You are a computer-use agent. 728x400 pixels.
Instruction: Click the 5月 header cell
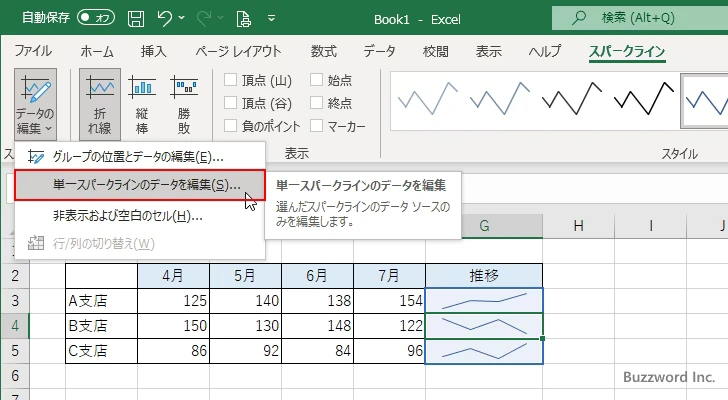click(x=245, y=276)
